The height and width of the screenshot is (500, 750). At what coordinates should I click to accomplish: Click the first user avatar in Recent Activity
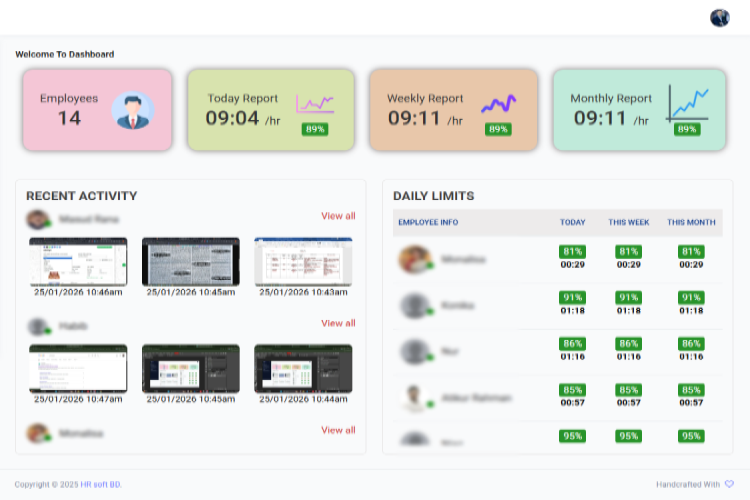point(39,218)
